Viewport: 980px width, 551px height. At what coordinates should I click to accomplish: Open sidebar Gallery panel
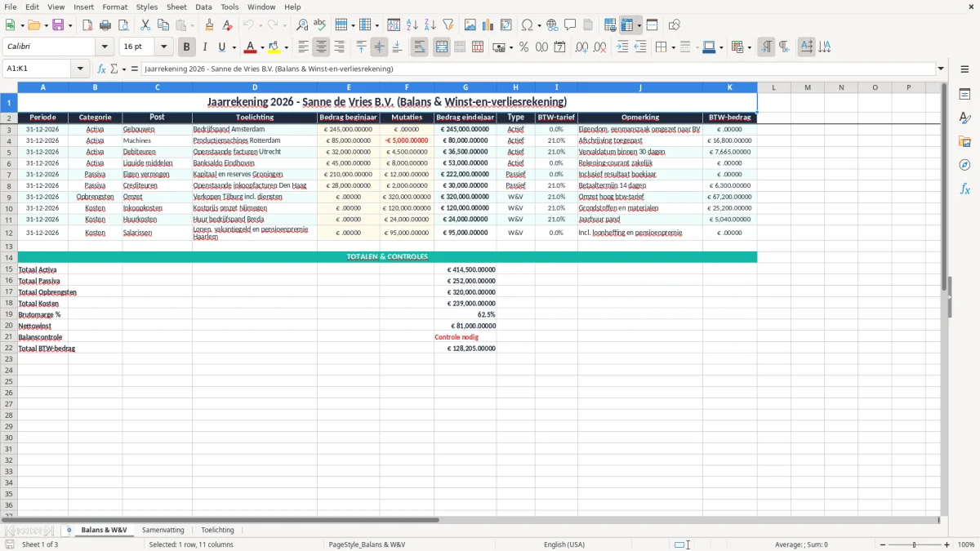click(964, 141)
